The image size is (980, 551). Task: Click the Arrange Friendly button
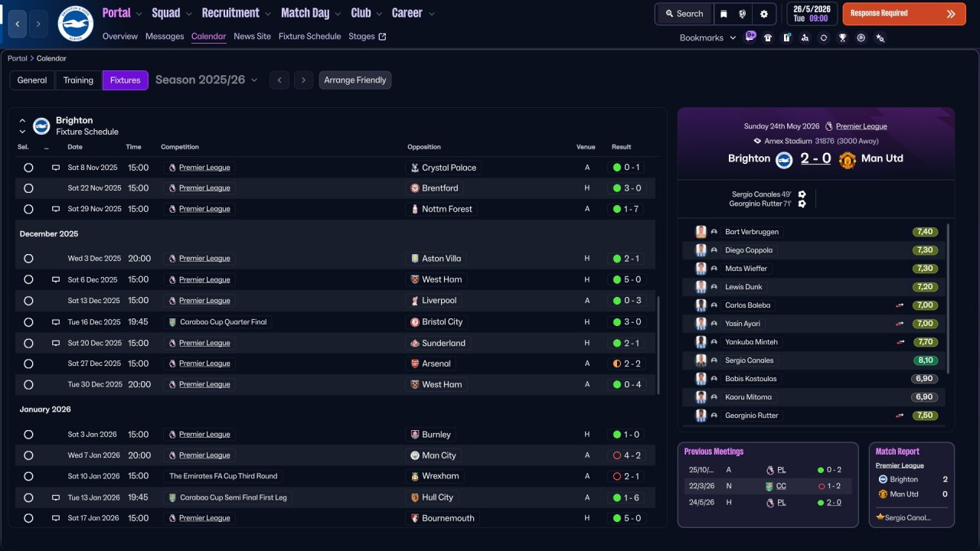355,80
